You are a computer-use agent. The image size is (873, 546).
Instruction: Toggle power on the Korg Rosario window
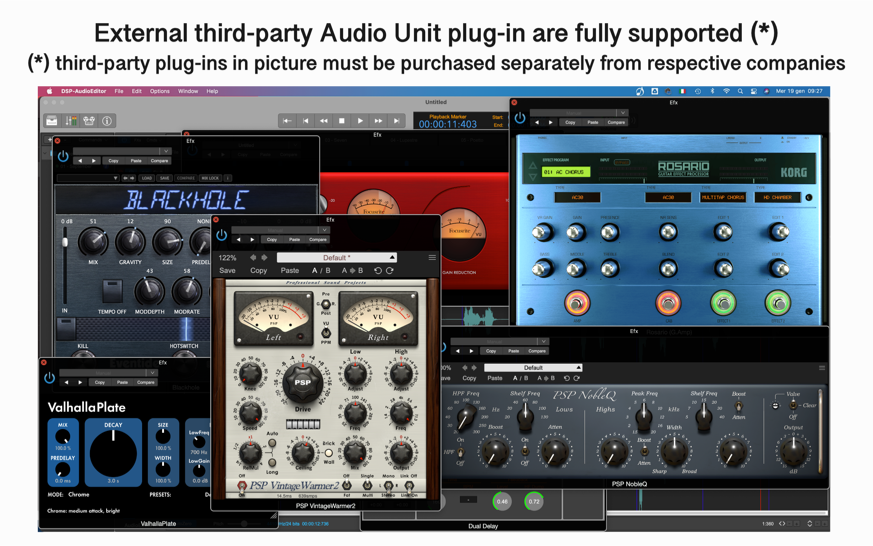(x=520, y=118)
